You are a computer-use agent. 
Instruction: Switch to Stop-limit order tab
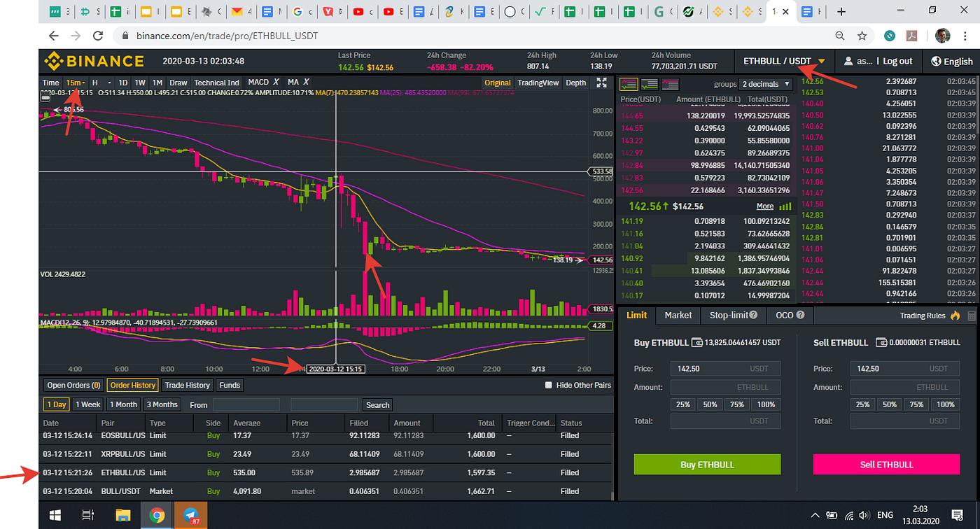coord(733,316)
